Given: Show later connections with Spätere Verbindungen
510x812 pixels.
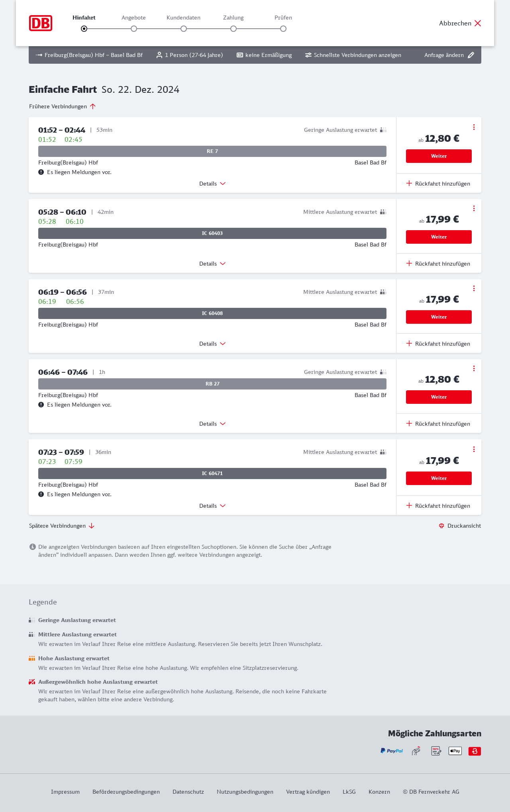Looking at the screenshot, I should (62, 526).
